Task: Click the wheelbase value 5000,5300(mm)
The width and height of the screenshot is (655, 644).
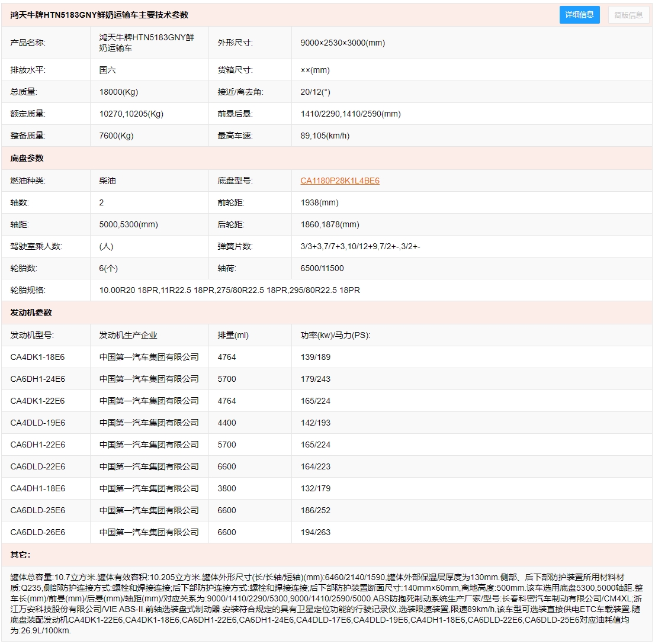Action: pyautogui.click(x=129, y=225)
